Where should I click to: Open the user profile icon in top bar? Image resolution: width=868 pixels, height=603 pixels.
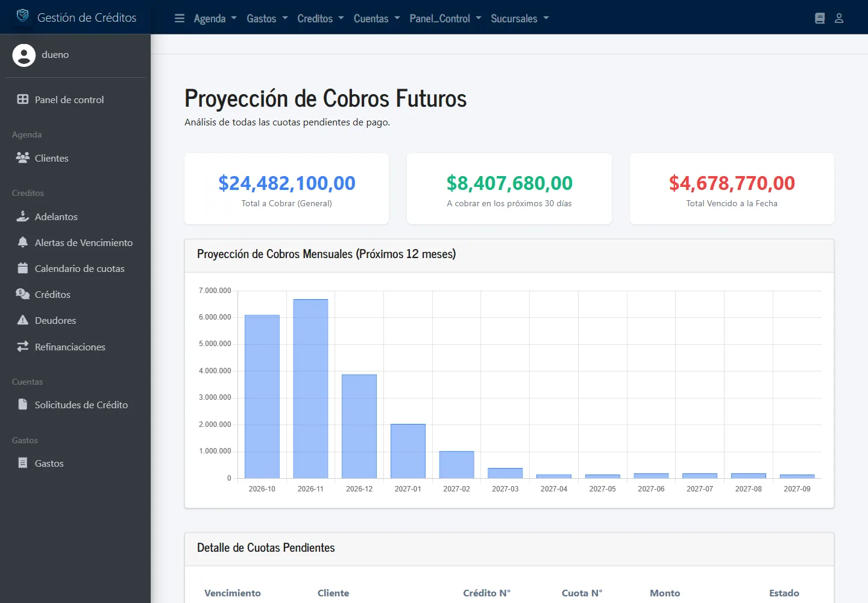tap(839, 18)
